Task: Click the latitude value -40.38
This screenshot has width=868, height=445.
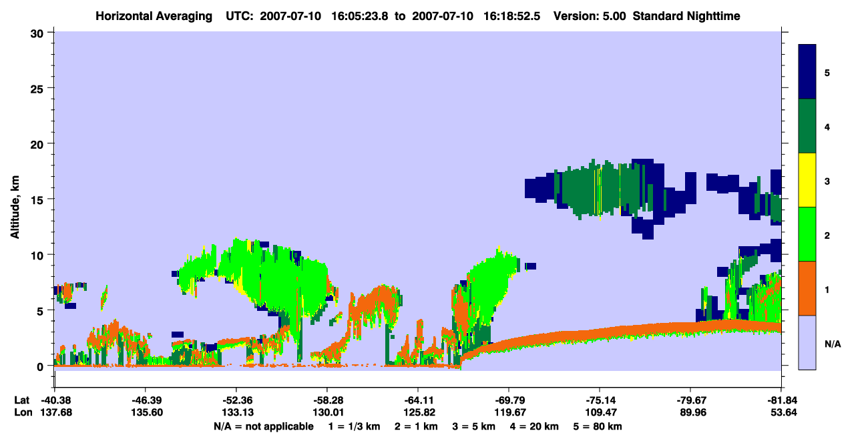Action: point(55,400)
